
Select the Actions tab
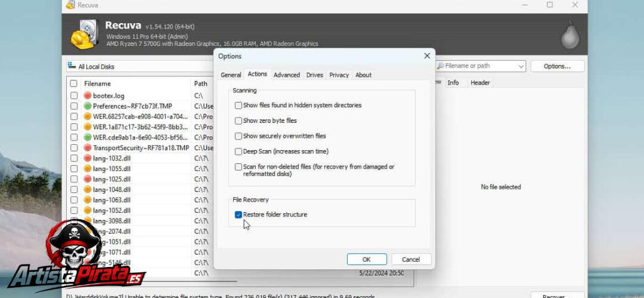click(x=257, y=74)
